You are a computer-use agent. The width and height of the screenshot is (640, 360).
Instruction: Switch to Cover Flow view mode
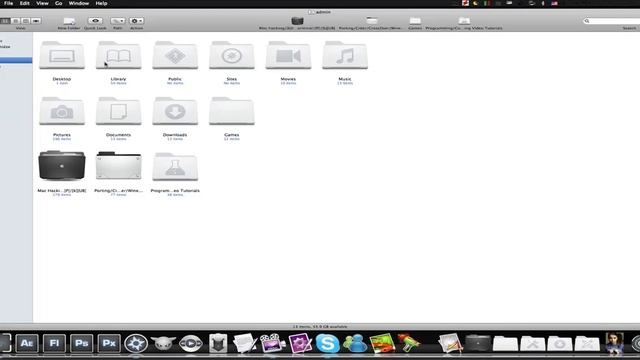[x=36, y=21]
